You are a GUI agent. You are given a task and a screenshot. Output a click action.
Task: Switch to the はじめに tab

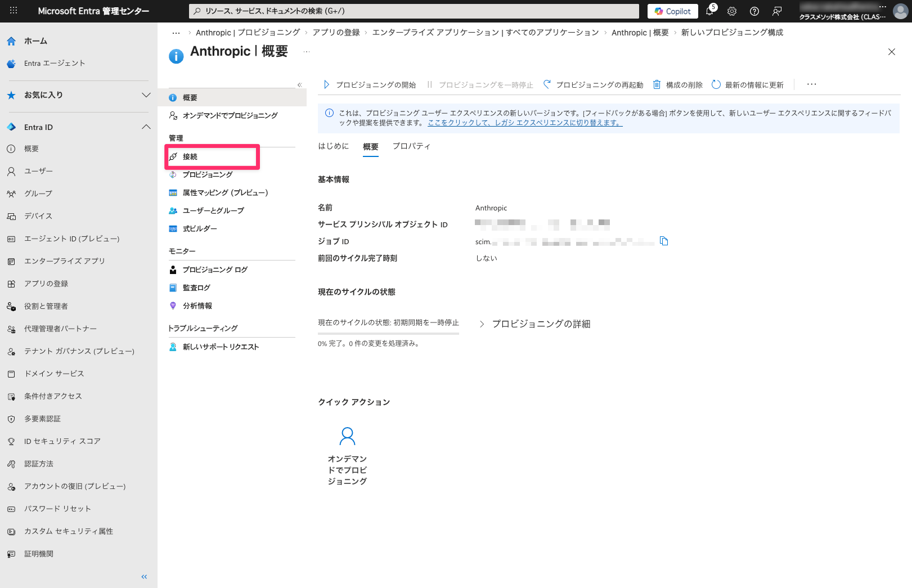(x=333, y=146)
